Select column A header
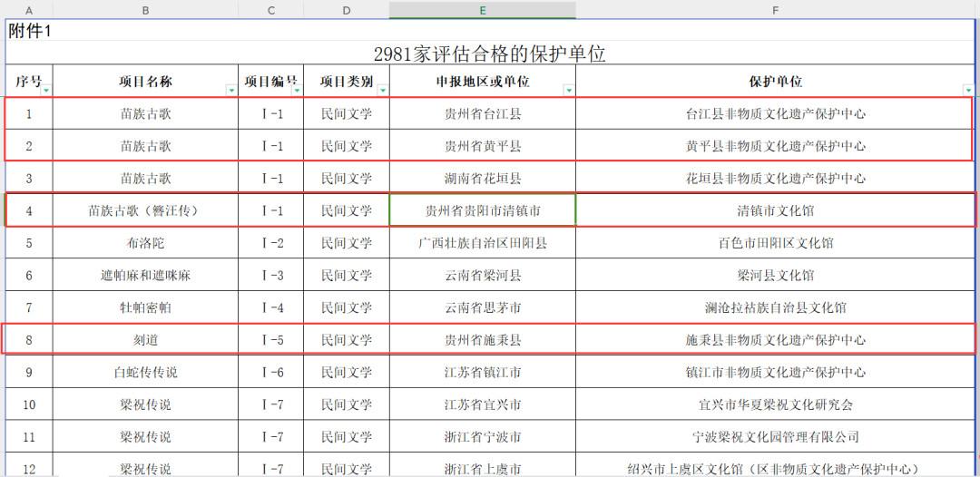980x477 pixels. click(x=29, y=10)
